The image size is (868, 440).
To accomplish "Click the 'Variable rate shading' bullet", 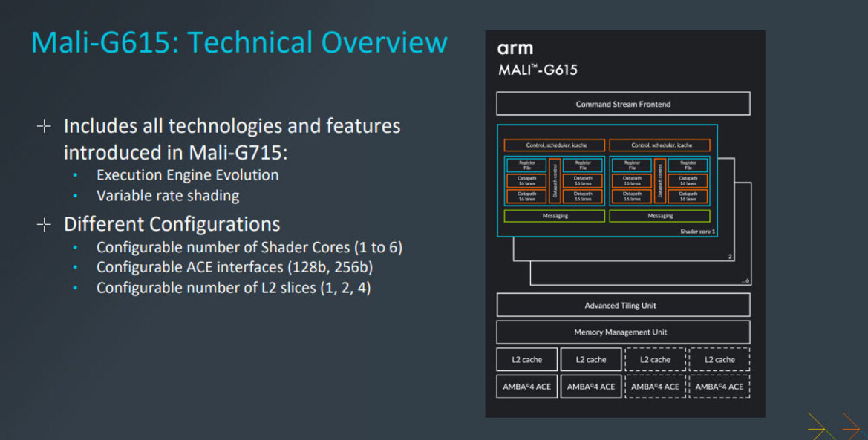I will pos(168,195).
